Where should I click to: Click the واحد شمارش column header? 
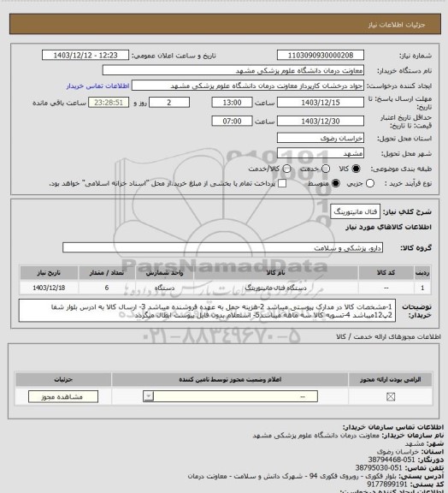pos(165,272)
